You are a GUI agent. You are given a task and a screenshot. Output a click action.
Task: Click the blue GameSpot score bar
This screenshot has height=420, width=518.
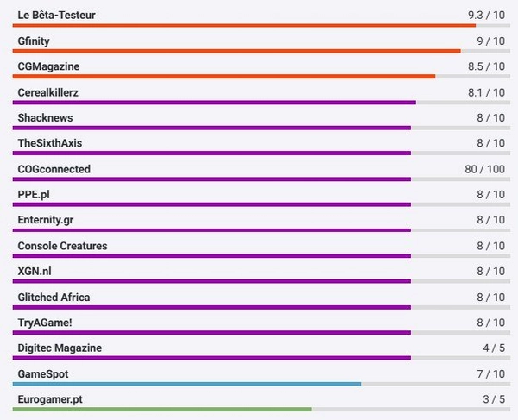point(186,384)
